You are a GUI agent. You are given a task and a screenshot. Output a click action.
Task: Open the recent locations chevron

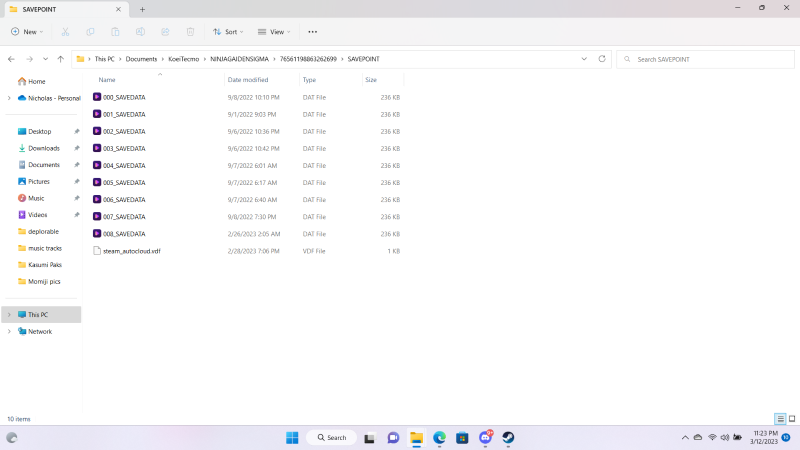pyautogui.click(x=45, y=59)
